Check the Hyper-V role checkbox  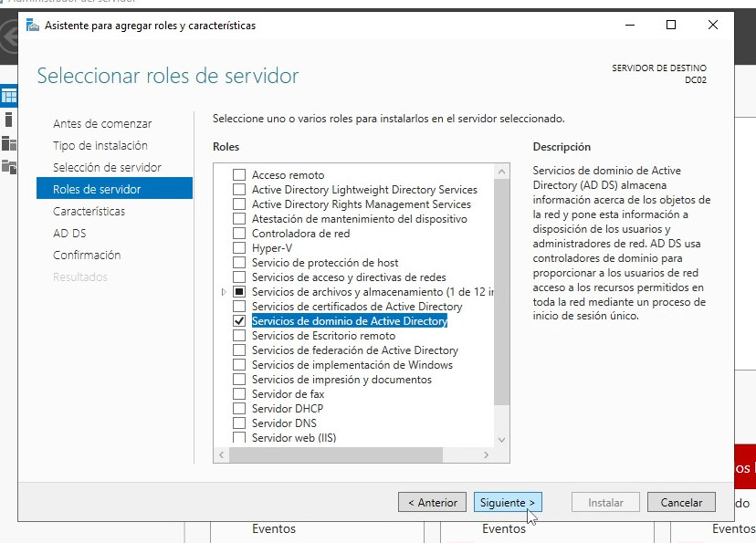point(239,248)
